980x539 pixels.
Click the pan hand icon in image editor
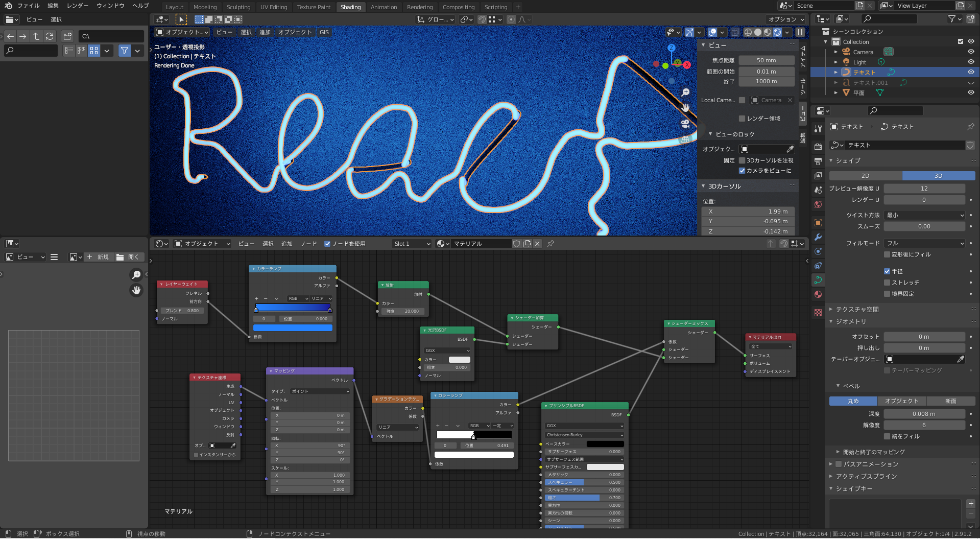click(x=136, y=290)
